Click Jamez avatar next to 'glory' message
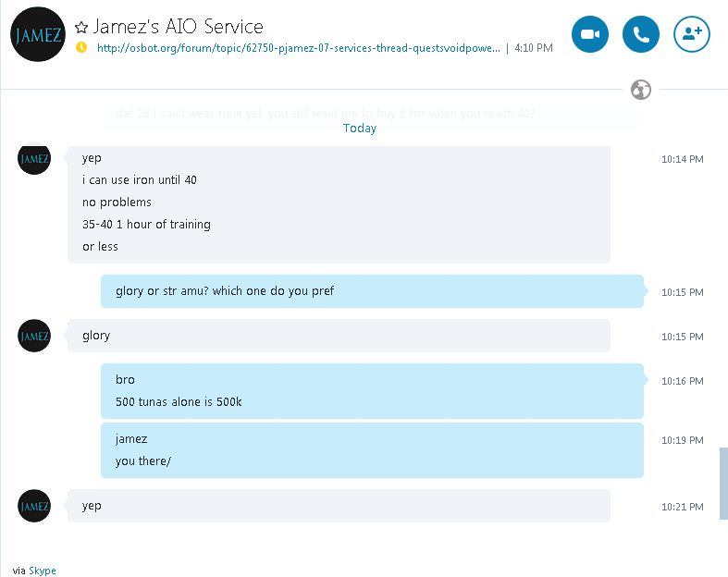 coord(34,336)
